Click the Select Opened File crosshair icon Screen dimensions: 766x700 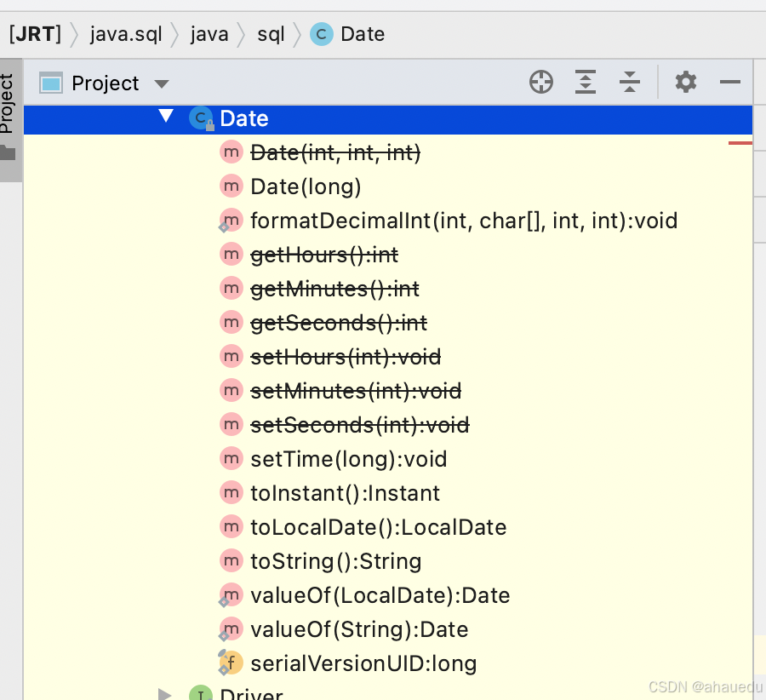point(541,82)
